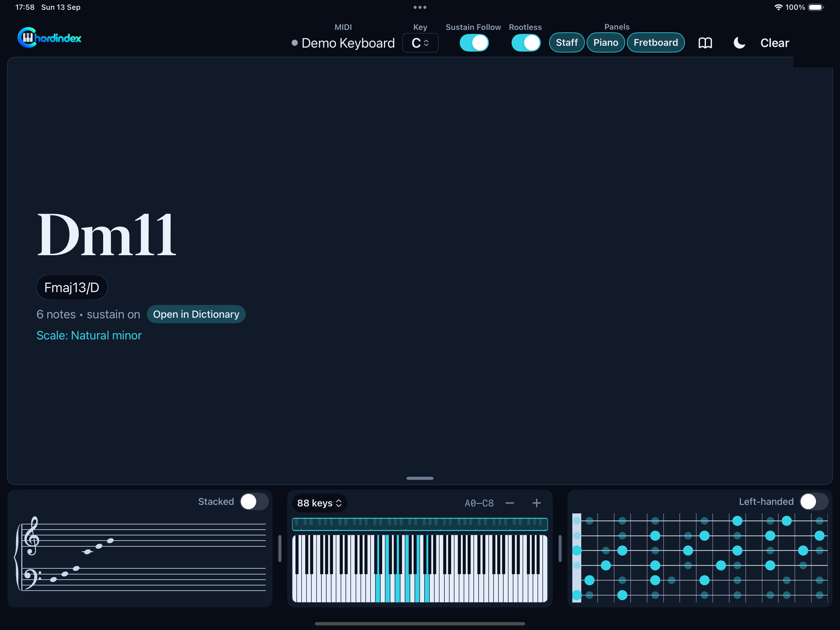Toggle the Fretboard panel tab
The image size is (840, 630).
tap(656, 42)
